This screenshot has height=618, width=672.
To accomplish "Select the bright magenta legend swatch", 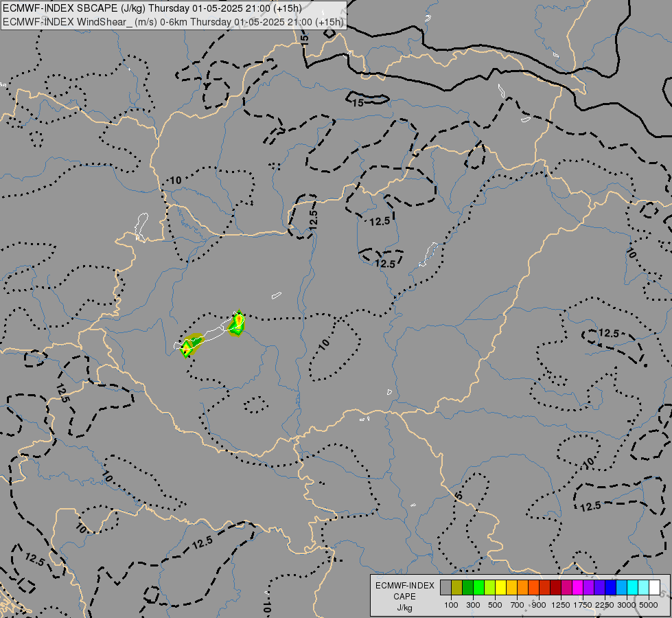I will [x=578, y=588].
